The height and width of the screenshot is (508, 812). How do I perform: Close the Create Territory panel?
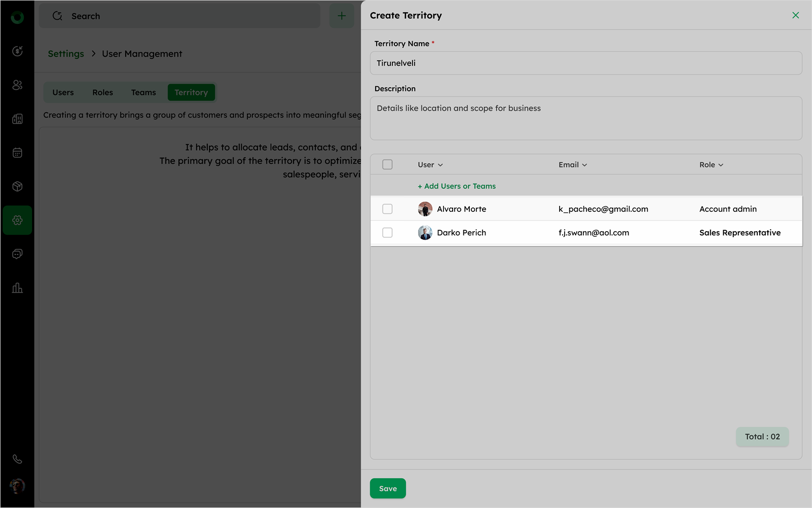click(795, 15)
